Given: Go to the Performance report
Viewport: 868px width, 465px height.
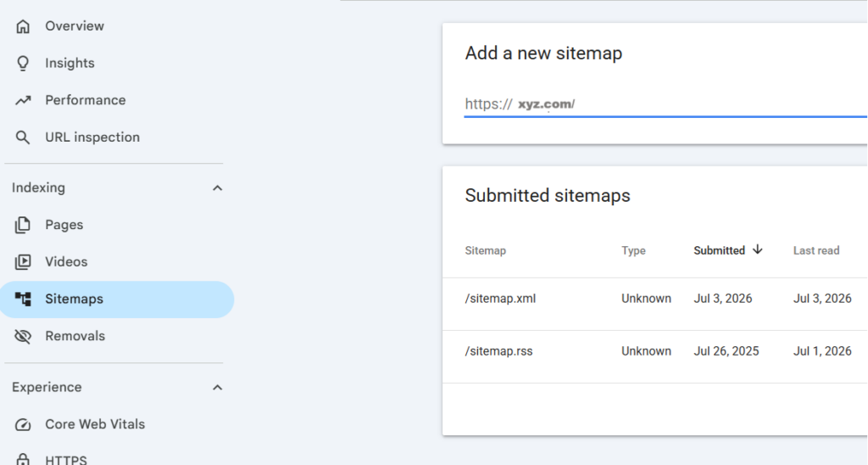Looking at the screenshot, I should point(86,100).
